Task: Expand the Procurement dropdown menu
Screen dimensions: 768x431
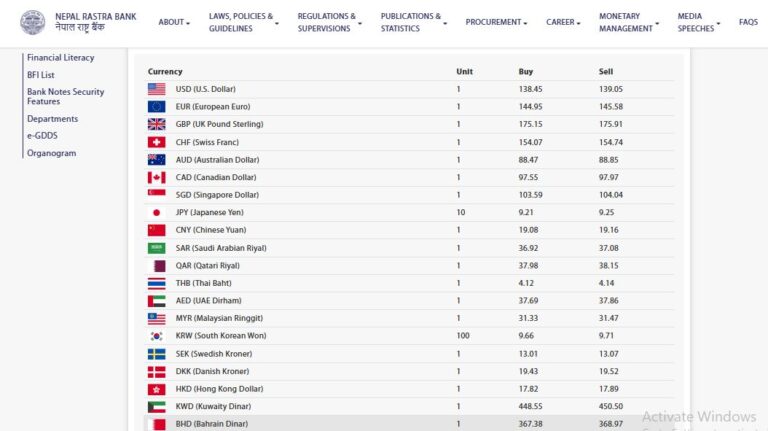Action: (497, 22)
